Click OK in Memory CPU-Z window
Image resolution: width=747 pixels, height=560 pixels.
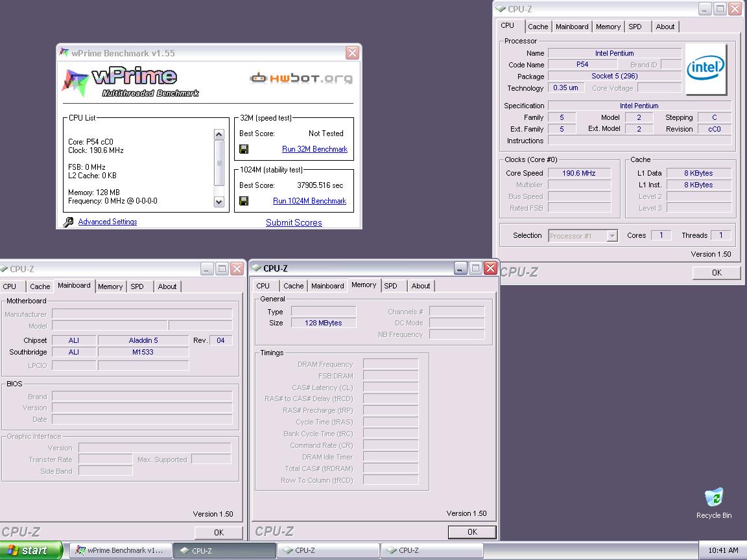472,532
